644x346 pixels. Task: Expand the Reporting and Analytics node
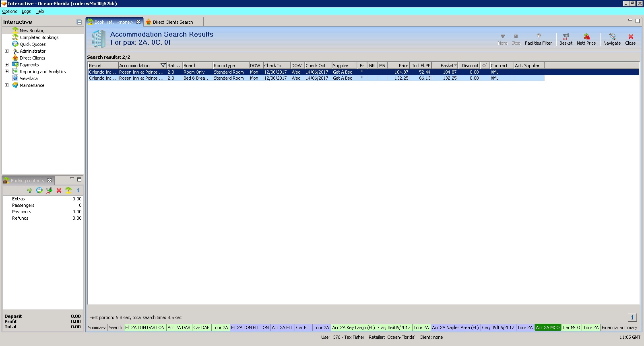click(x=6, y=72)
